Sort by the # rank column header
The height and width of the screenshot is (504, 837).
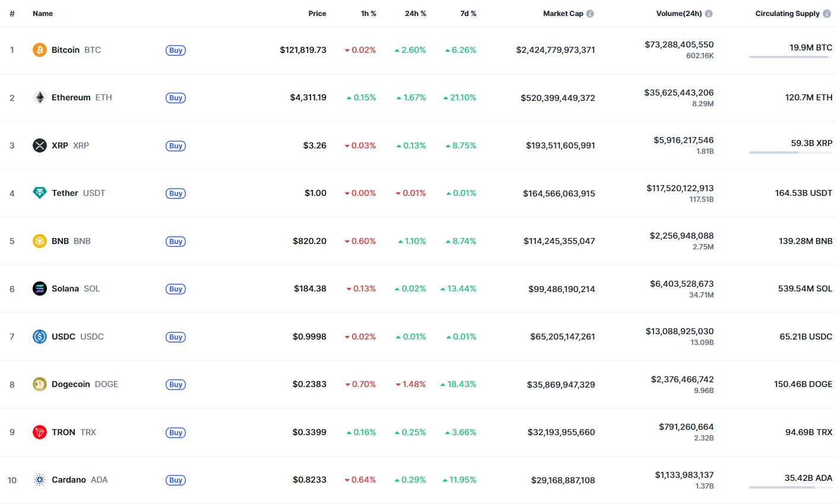click(x=12, y=14)
